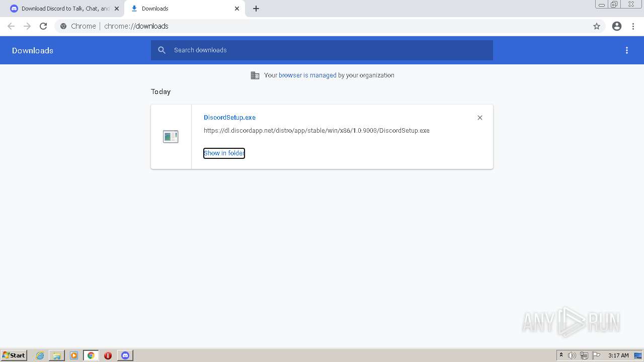644x362 pixels.
Task: Close the Downloads tab
Action: click(x=237, y=9)
